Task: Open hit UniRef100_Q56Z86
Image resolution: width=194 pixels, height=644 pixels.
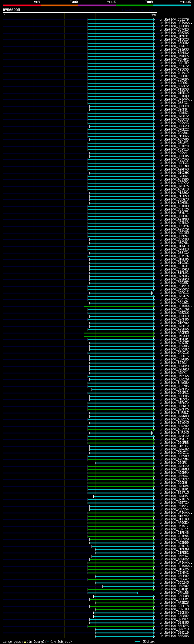Action: [174, 33]
